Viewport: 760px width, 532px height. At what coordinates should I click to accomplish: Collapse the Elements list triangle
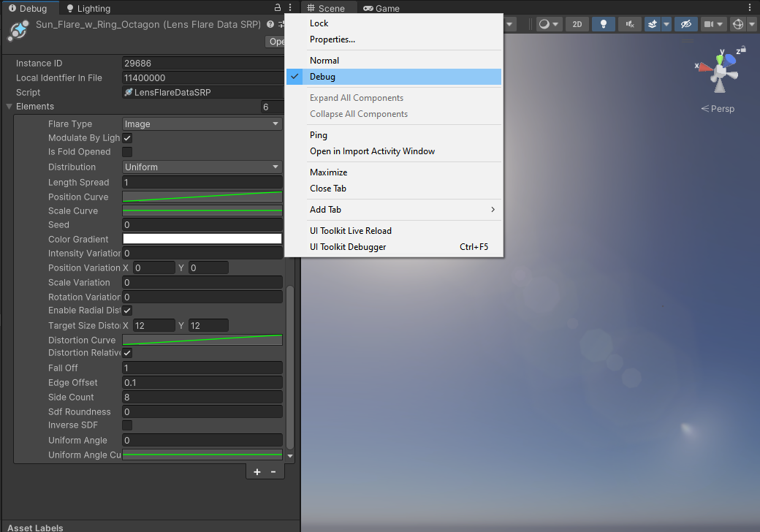[x=7, y=106]
